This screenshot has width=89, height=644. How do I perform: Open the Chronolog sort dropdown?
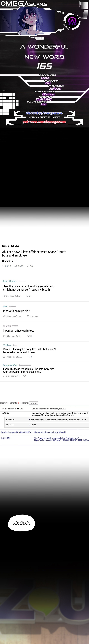[34, 403]
